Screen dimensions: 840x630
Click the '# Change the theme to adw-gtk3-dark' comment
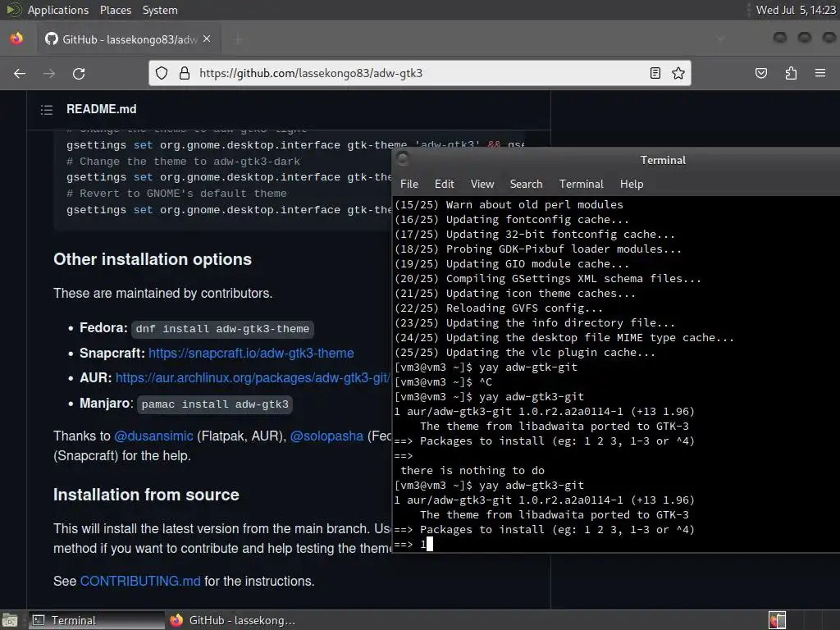click(183, 162)
